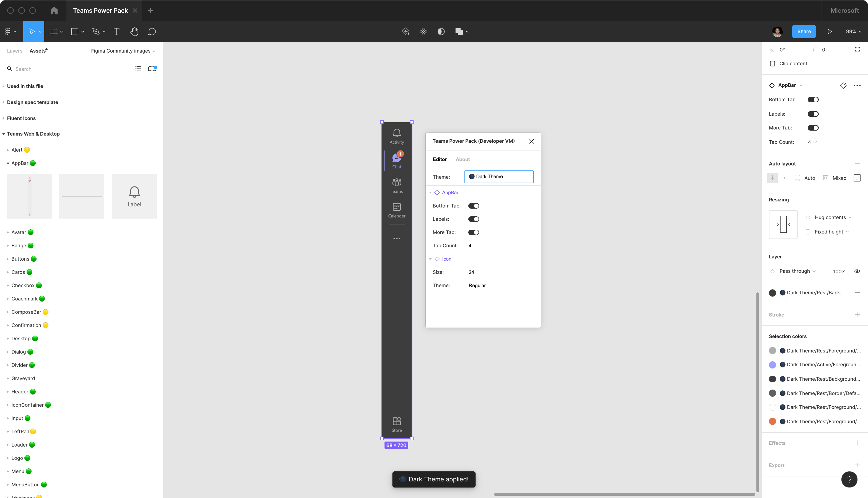868x498 pixels.
Task: Open AppBar instance more options
Action: (857, 85)
